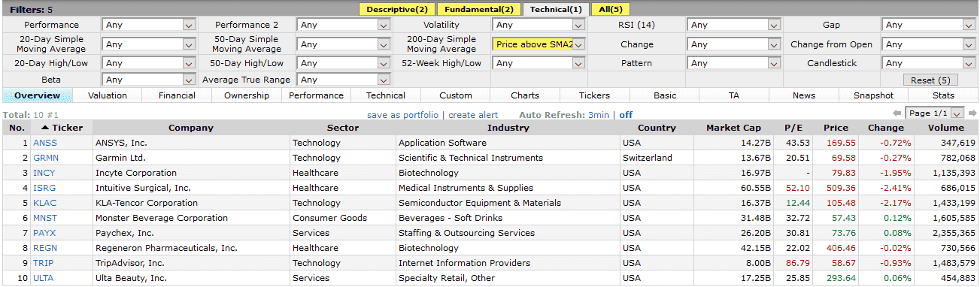Select the Valuation view tab
Viewport: 980px width, 287px height.
(107, 95)
